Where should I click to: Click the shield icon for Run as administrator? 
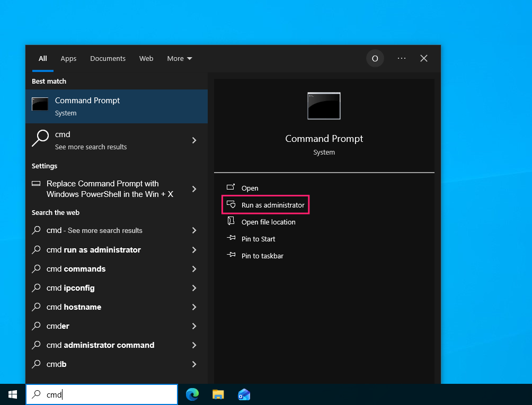click(231, 204)
